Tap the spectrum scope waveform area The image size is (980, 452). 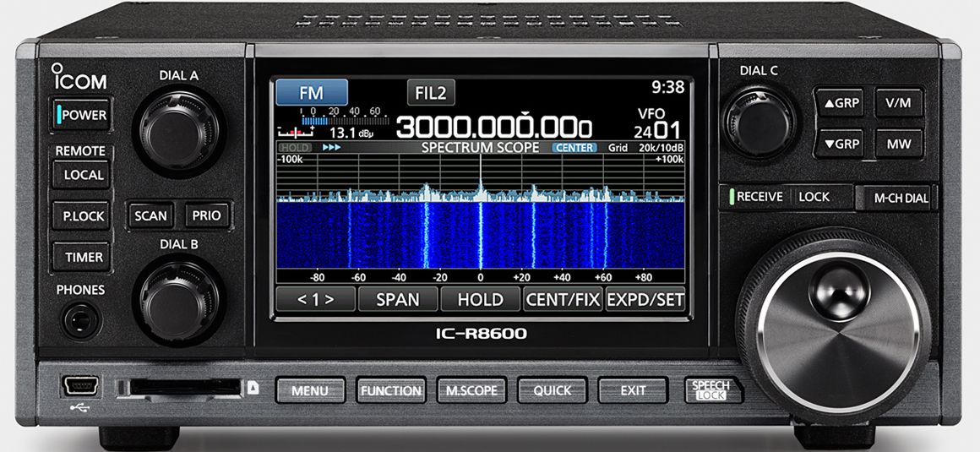pos(480,178)
